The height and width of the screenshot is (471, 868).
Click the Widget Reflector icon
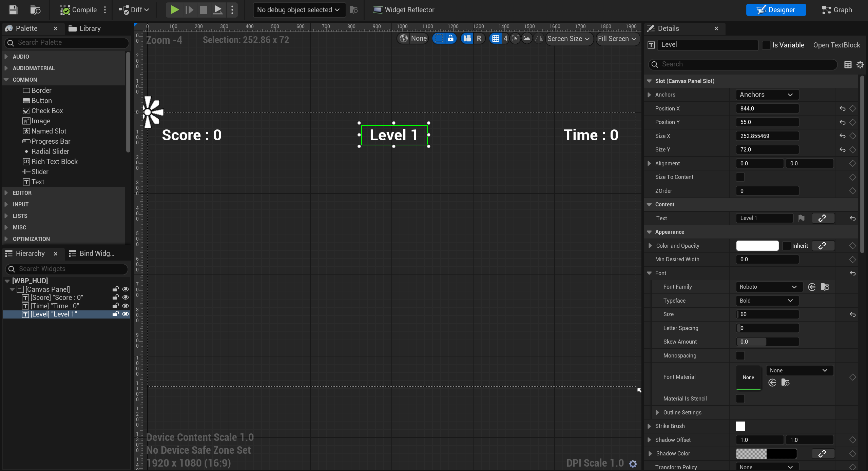pyautogui.click(x=377, y=10)
